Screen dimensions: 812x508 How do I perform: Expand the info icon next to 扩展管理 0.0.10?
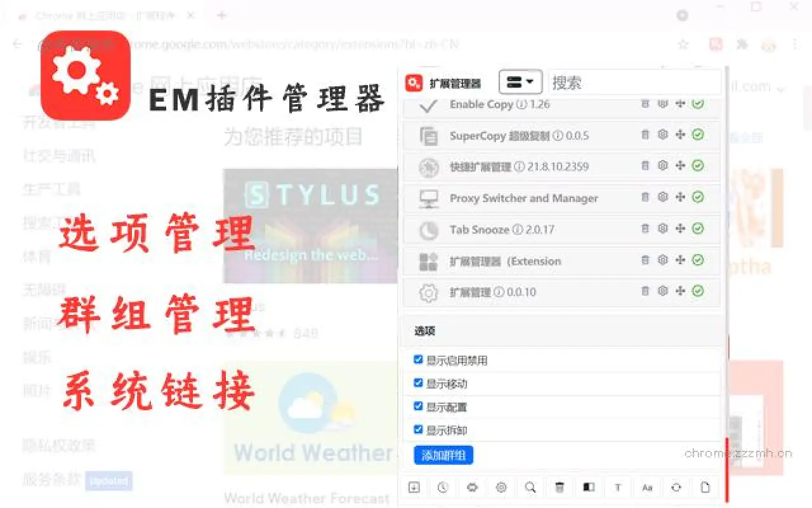498,292
